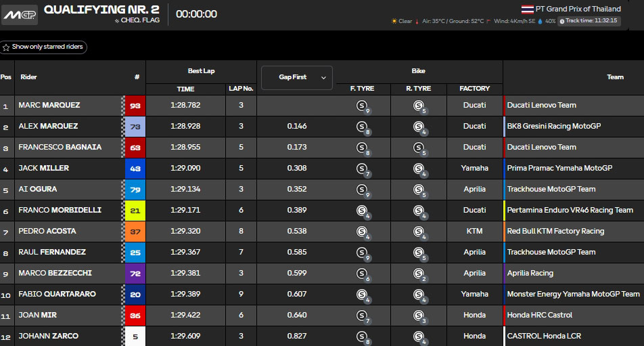This screenshot has width=644, height=346.
Task: Click the MotoGP logo icon
Action: coord(20,14)
